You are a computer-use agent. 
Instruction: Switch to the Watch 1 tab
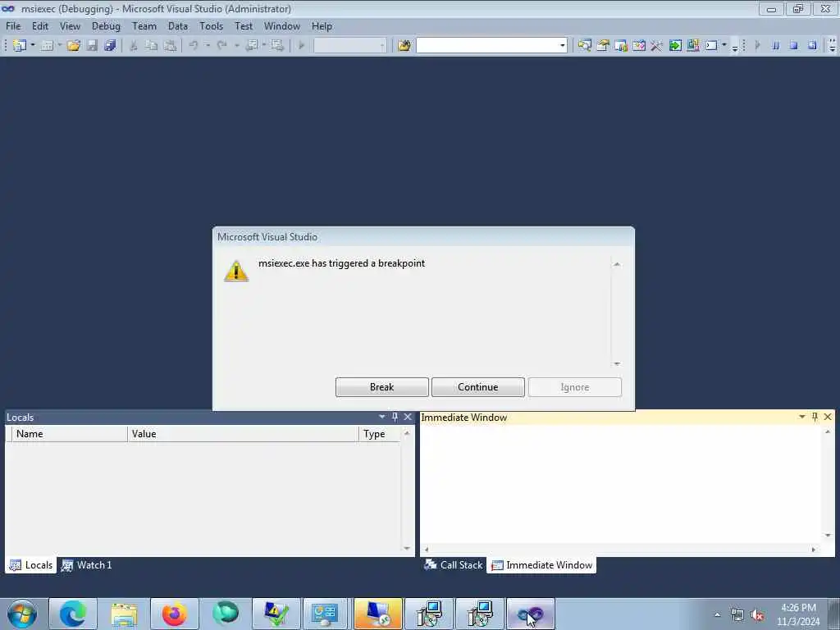(87, 565)
